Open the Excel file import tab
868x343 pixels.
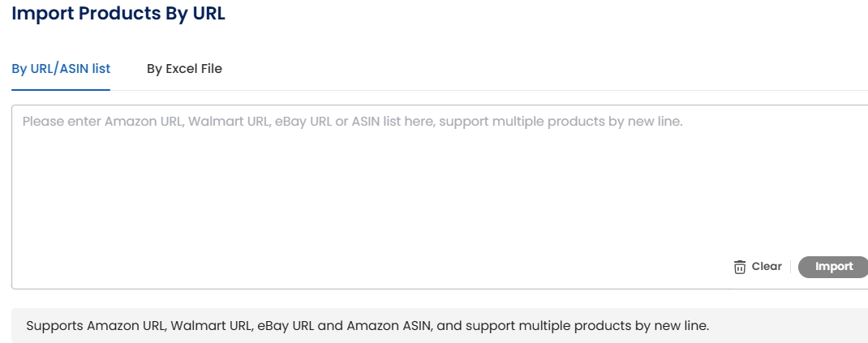pos(184,69)
